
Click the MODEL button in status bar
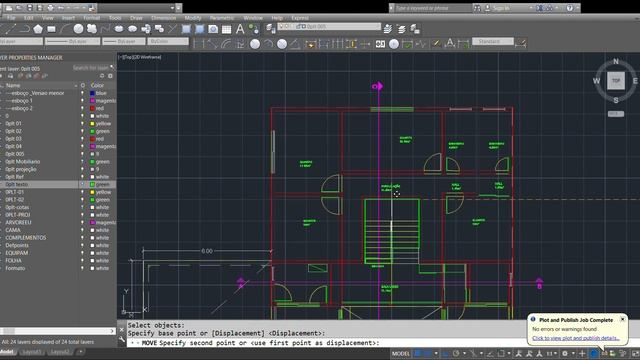(x=400, y=353)
